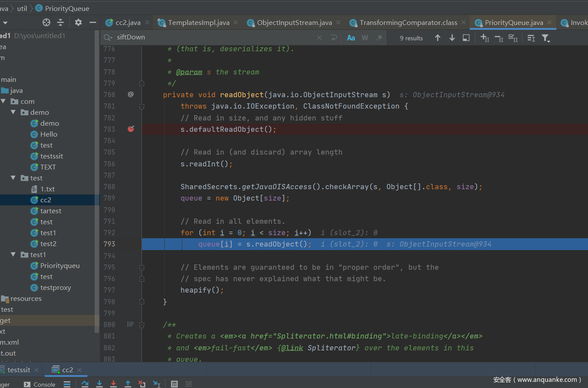588x388 pixels.
Task: Click the Step Out debugger icon
Action: pyautogui.click(x=128, y=384)
